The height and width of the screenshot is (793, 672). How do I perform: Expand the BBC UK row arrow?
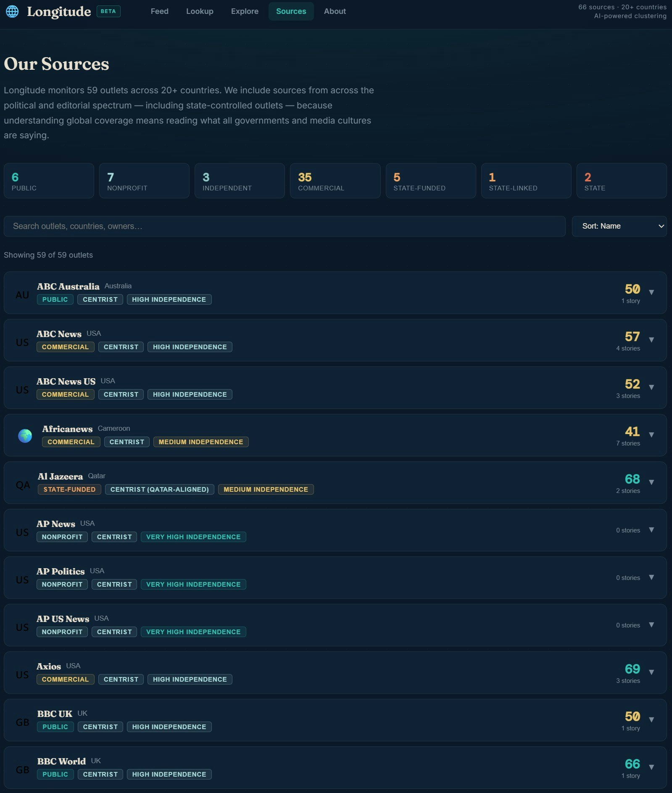click(x=651, y=719)
